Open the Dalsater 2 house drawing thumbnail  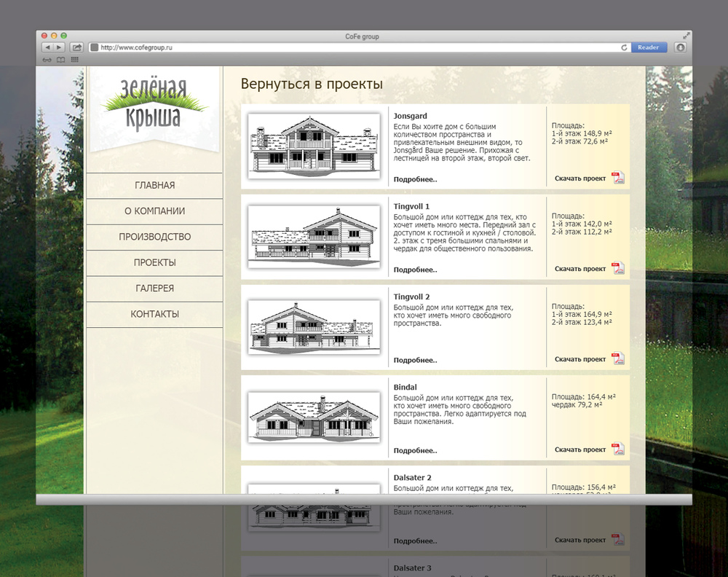coord(314,508)
